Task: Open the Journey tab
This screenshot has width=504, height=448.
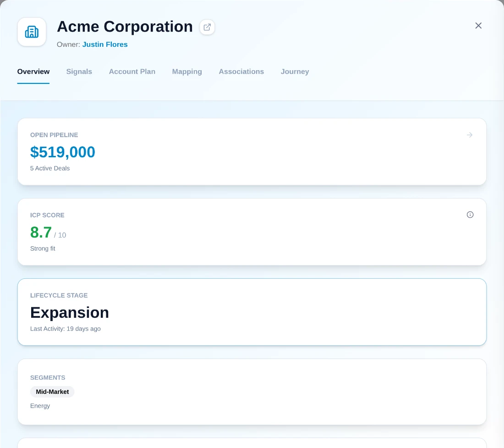Action: (295, 72)
